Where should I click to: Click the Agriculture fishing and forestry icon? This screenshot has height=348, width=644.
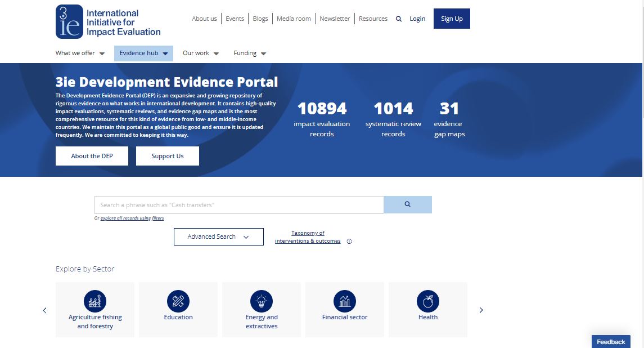pos(95,301)
